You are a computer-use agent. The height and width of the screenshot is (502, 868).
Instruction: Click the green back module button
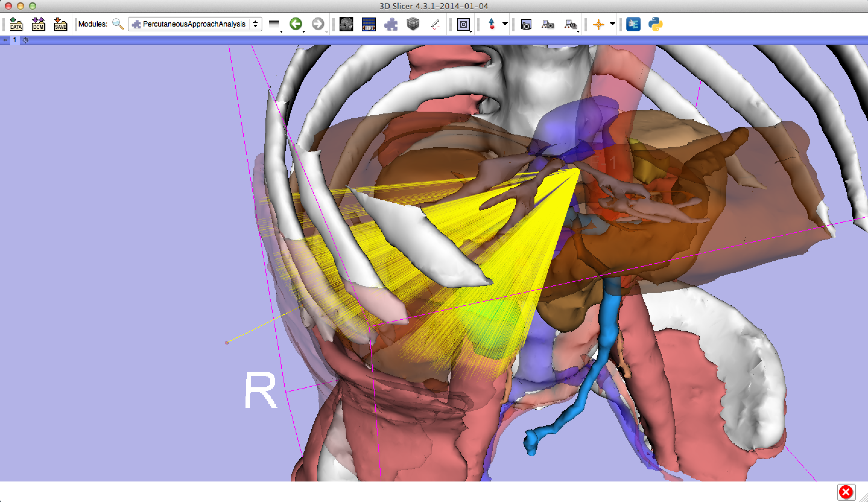[296, 24]
